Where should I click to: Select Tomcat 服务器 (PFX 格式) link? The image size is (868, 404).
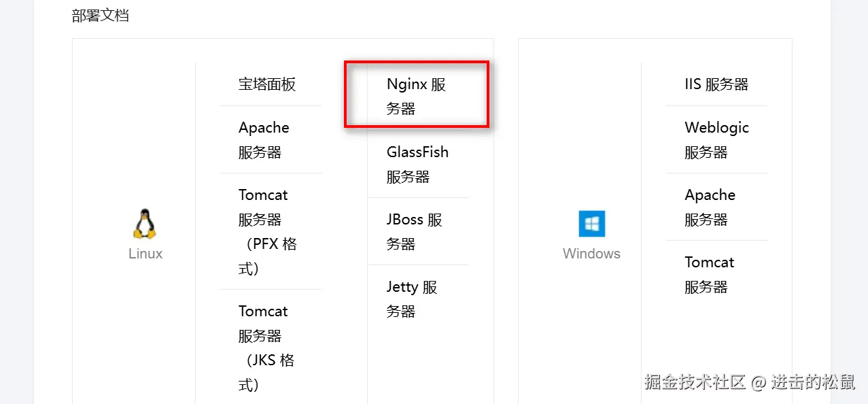(267, 231)
